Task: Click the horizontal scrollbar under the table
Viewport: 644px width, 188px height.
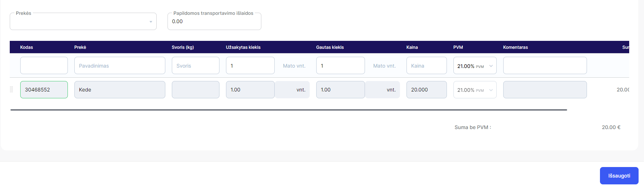Action: 289,110
